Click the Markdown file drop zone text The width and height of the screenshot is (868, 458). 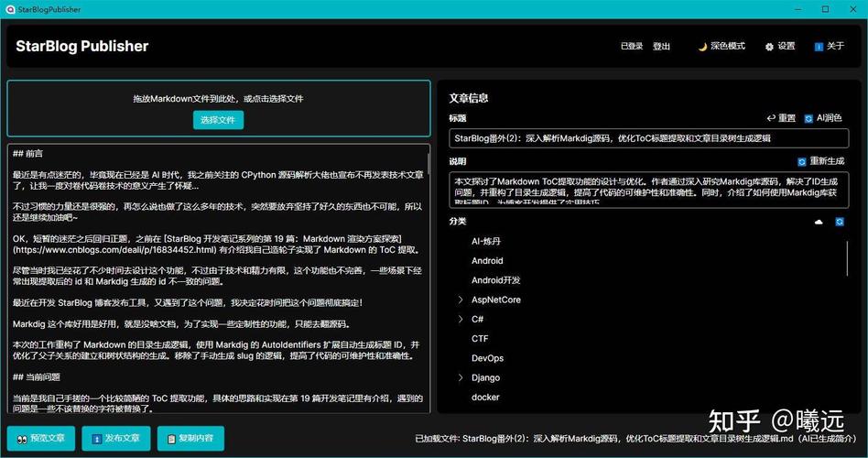coord(218,99)
